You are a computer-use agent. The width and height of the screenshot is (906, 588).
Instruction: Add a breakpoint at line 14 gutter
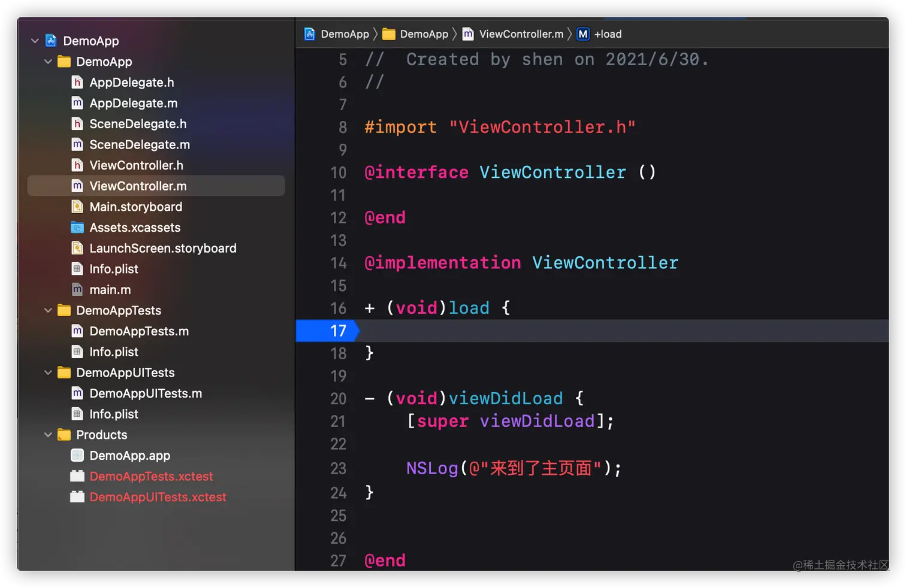(339, 263)
